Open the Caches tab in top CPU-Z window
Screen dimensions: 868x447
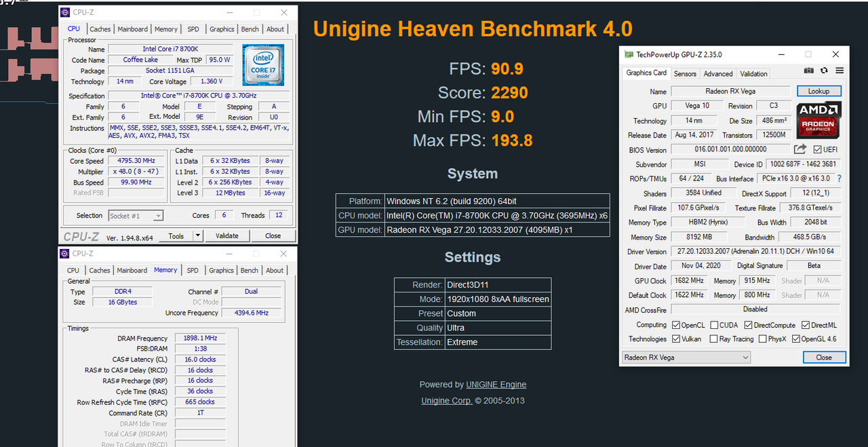[100, 29]
